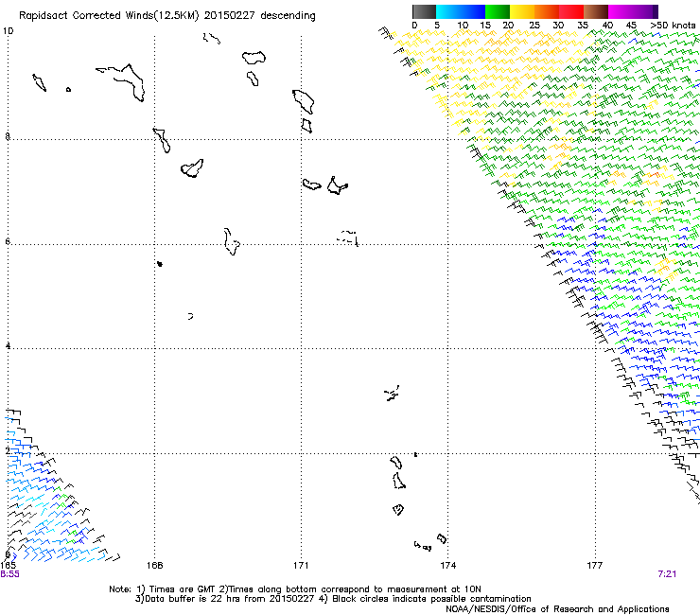This screenshot has height=615, width=700.
Task: Click the longitude label '177' on the bottom axis
Action: [595, 566]
